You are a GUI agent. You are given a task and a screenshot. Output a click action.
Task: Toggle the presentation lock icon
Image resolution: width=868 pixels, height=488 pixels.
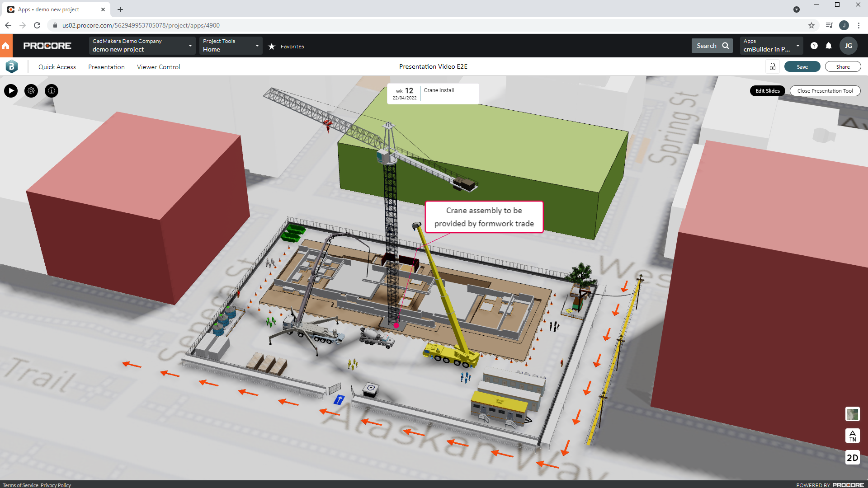[773, 67]
